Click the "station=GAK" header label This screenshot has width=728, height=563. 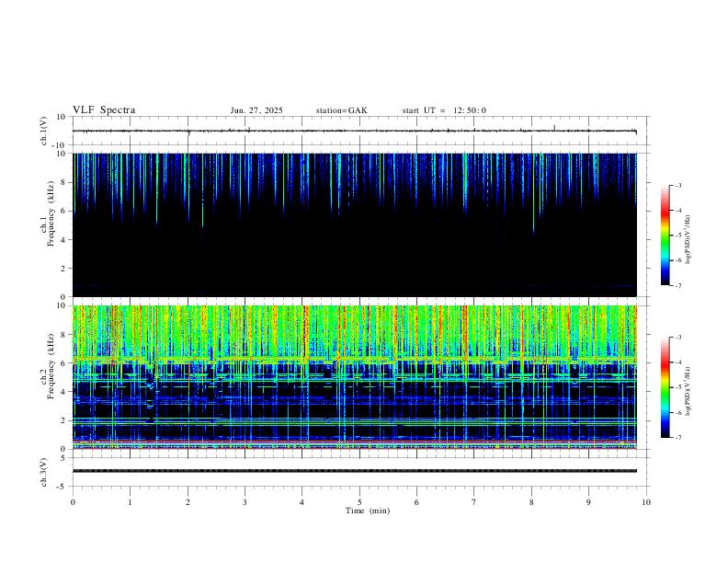click(x=341, y=110)
